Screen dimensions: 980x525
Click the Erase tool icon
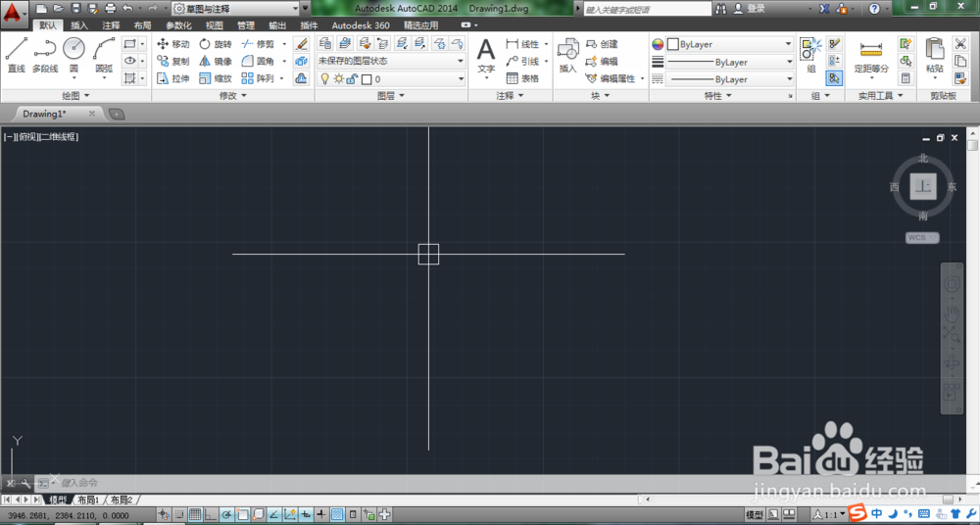point(301,44)
